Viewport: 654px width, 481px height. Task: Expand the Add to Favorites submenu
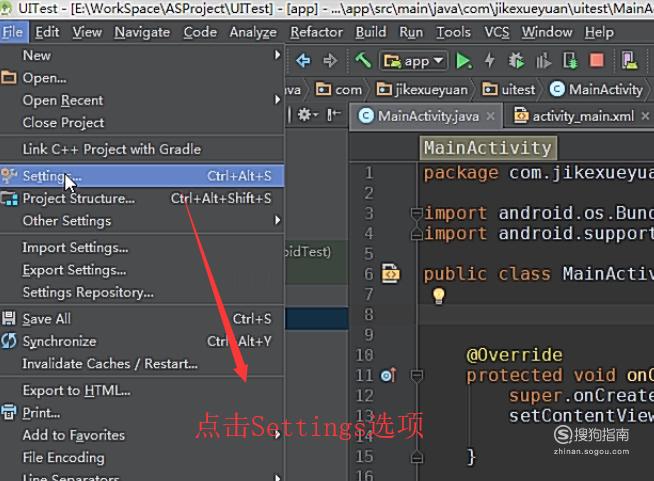click(142, 435)
